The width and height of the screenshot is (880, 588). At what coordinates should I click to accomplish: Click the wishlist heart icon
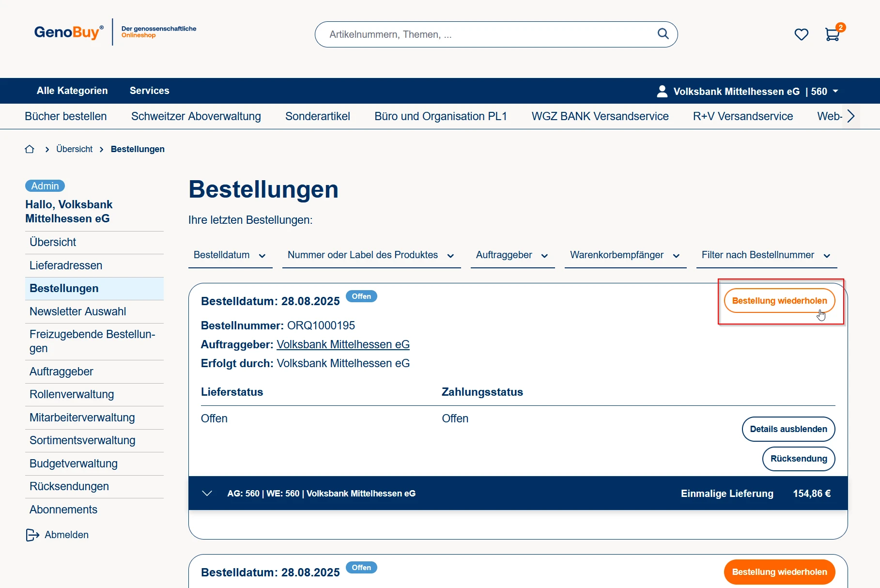[801, 34]
